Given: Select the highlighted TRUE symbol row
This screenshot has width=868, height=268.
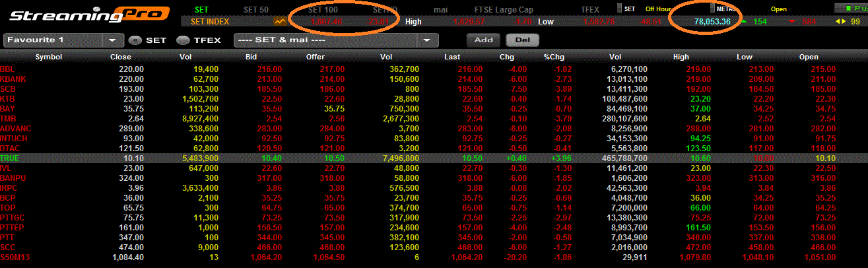Looking at the screenshot, I should click(434, 158).
